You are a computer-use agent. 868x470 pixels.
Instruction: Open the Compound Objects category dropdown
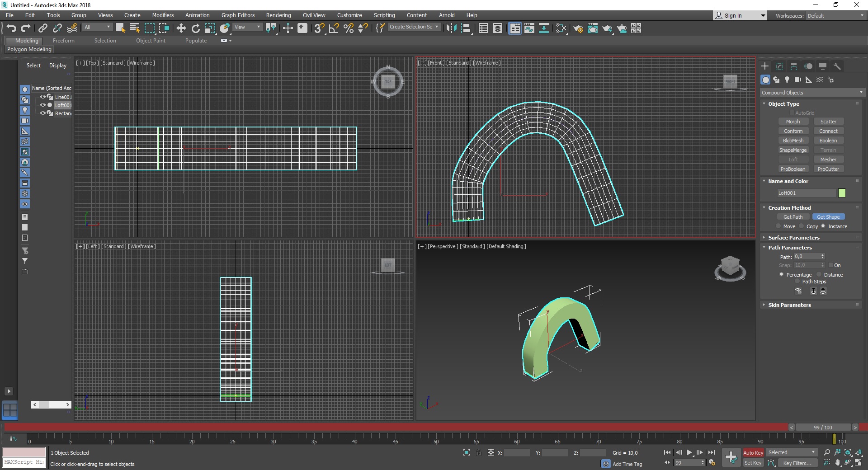(x=812, y=93)
